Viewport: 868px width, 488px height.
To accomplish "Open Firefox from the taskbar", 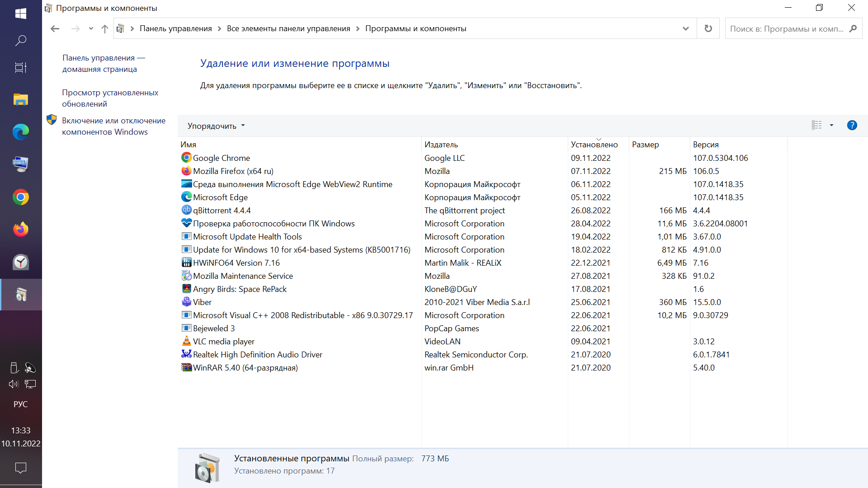I will pos(21,230).
